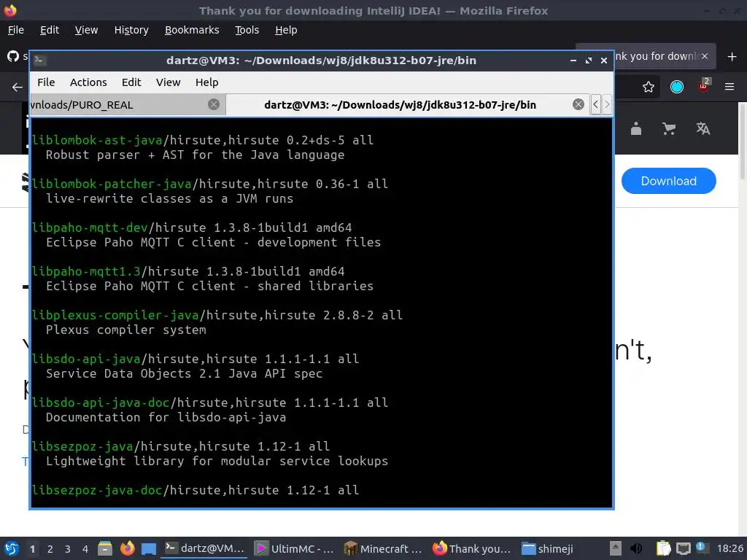Click 'libpaho-mqtt-dev' package name in terminal
Screen dimensions: 747x560
click(x=90, y=227)
